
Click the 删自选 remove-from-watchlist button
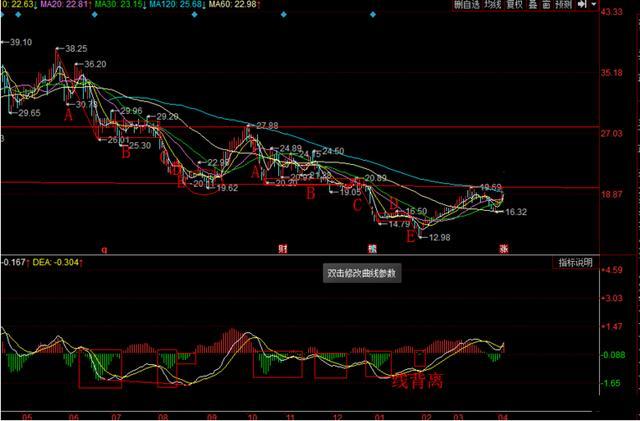467,5
